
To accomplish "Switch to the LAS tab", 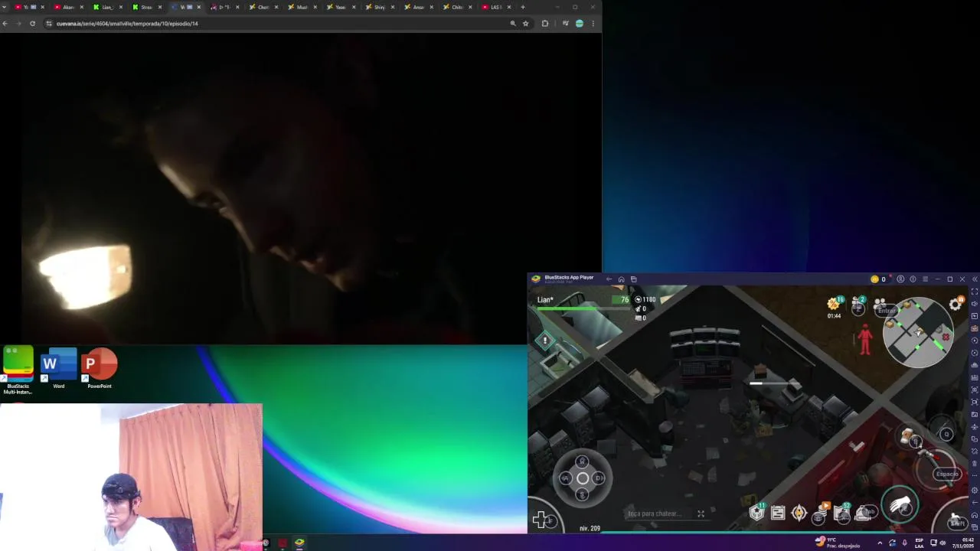I will click(x=496, y=7).
